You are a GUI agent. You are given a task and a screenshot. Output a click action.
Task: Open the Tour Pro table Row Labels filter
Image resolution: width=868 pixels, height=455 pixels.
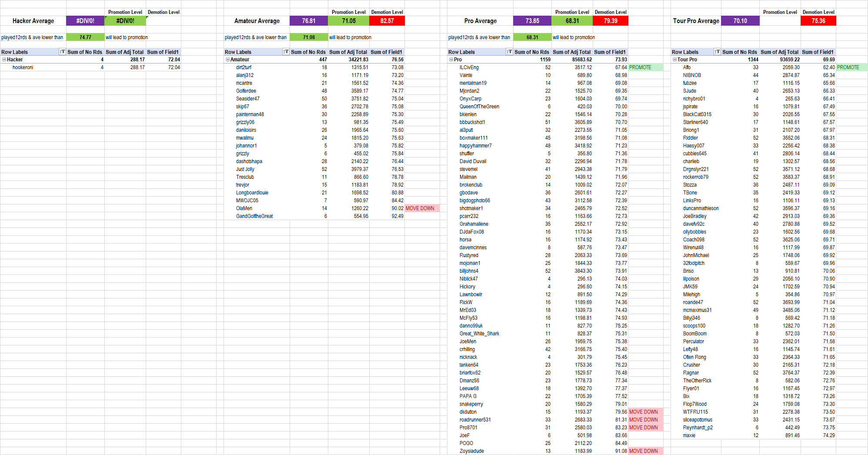click(717, 52)
